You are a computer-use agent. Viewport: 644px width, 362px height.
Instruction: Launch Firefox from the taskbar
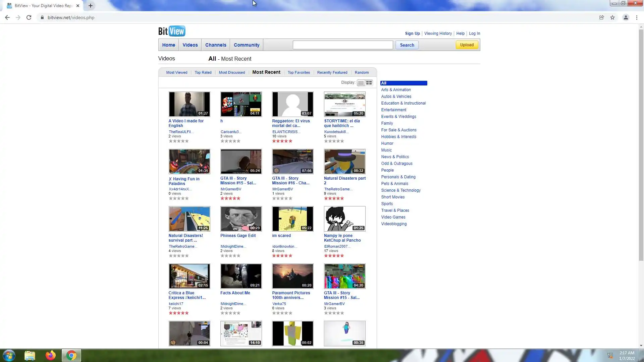coord(51,355)
